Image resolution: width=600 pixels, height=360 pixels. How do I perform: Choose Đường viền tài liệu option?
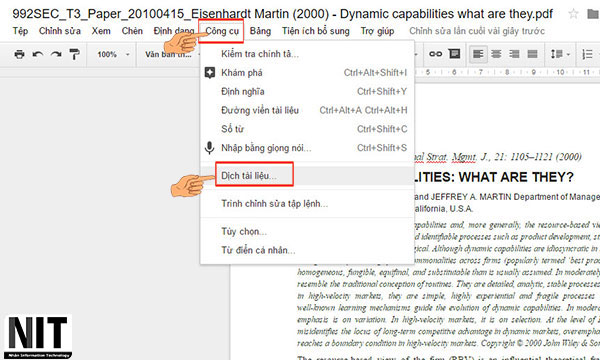[x=307, y=110]
